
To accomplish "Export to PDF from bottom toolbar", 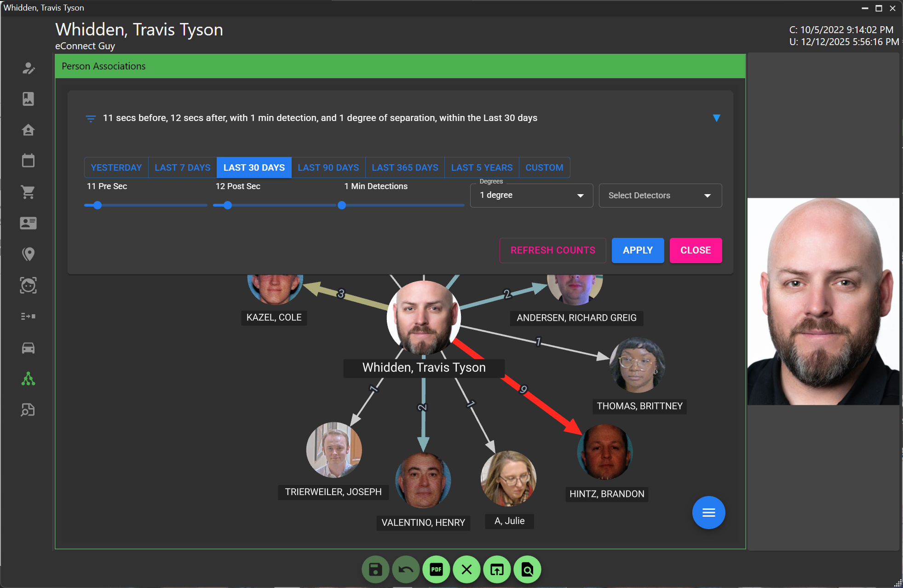I will tap(436, 570).
